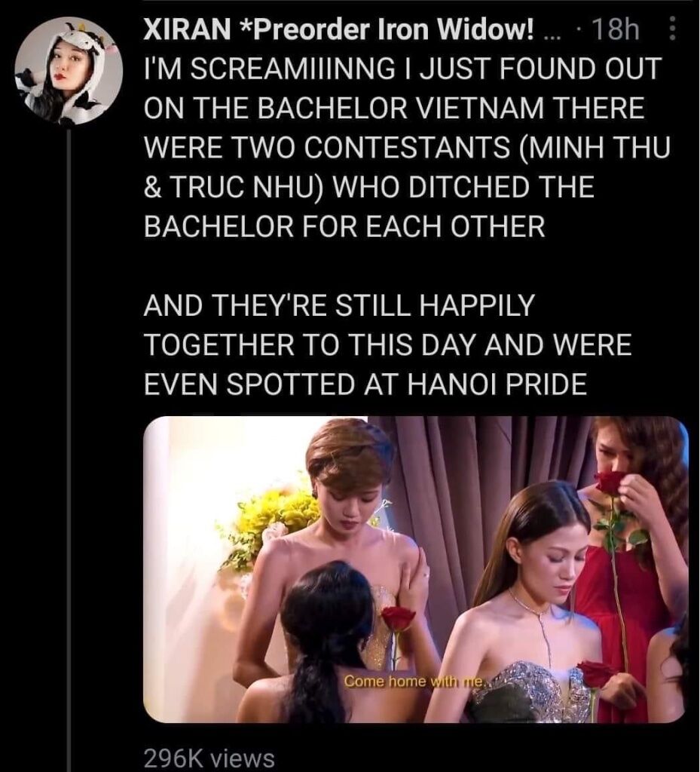Viewport: 700px width, 772px height.
Task: Play the embedded Bachelor Vietnam video
Action: pos(415,569)
